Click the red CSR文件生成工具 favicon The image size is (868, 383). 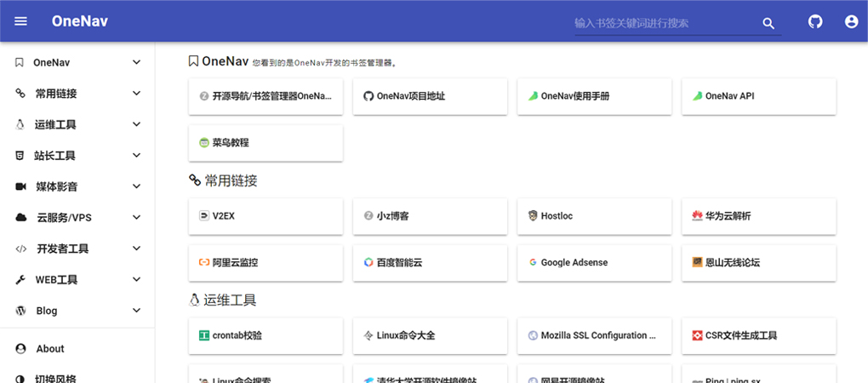point(698,335)
